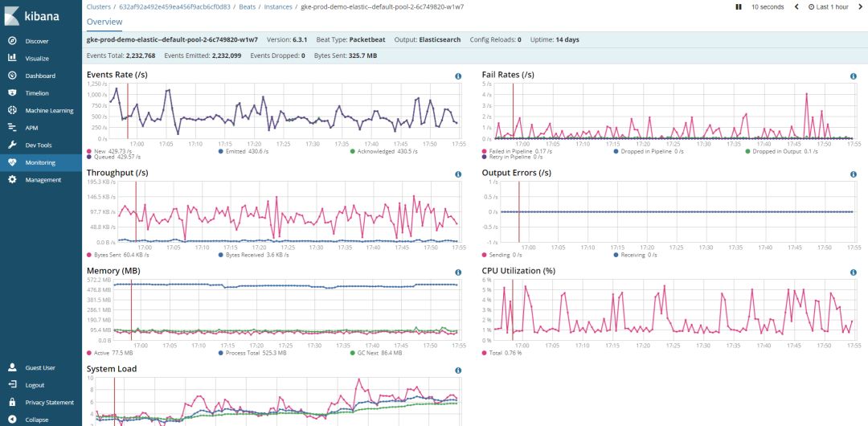
Task: Toggle Receiving legend in Output Errors
Action: pos(636,255)
